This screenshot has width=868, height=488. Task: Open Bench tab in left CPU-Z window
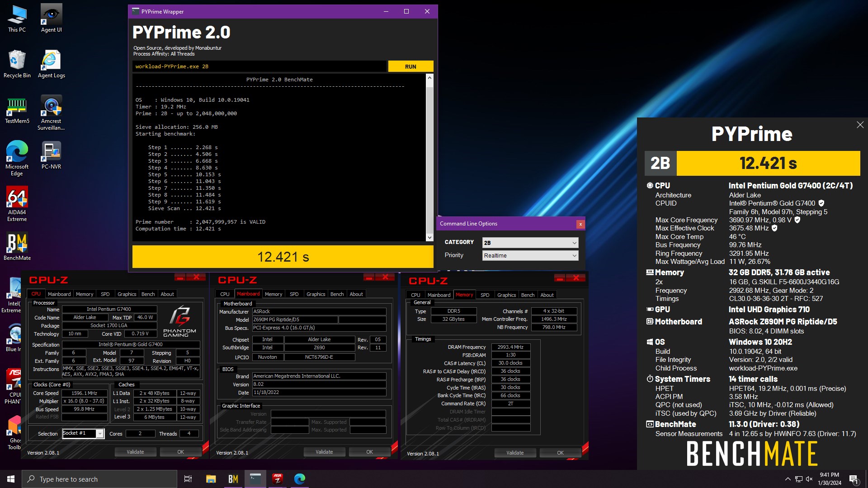[x=148, y=294]
